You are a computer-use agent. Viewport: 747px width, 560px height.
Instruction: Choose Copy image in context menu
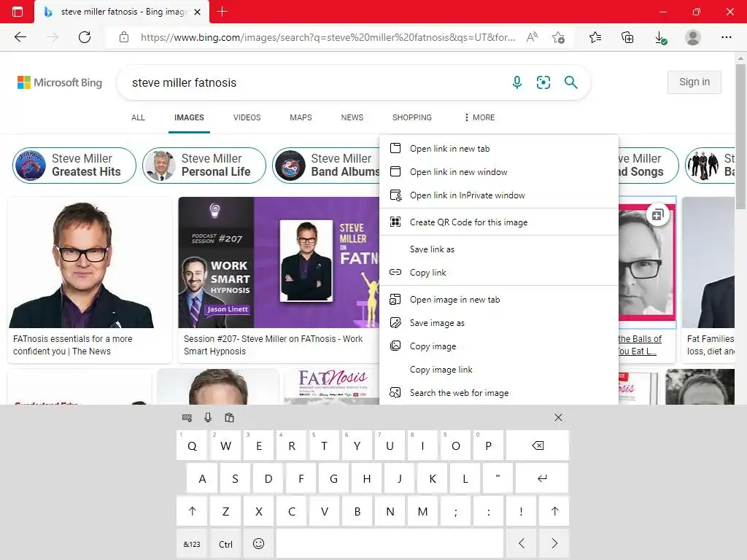[499, 346]
